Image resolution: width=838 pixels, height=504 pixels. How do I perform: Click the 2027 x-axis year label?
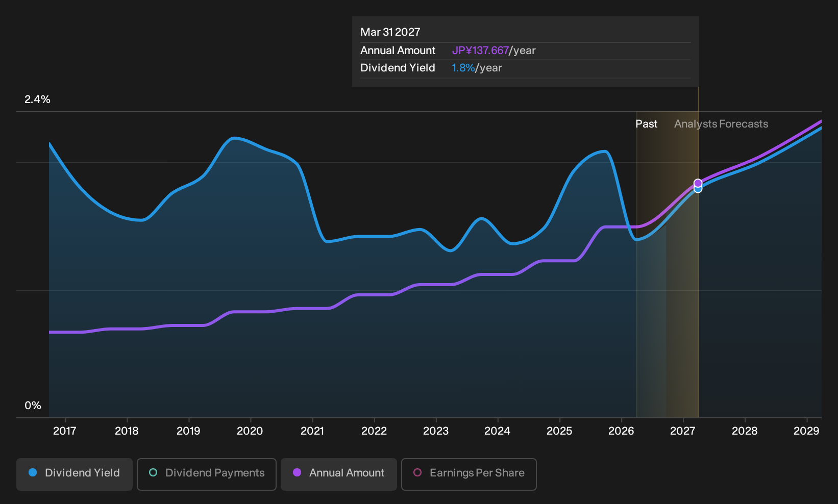click(x=683, y=431)
